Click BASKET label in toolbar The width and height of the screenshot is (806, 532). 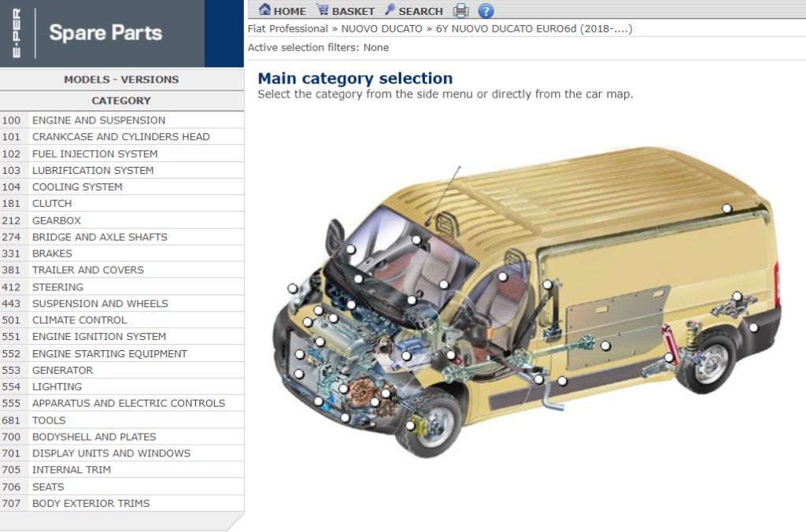353,11
